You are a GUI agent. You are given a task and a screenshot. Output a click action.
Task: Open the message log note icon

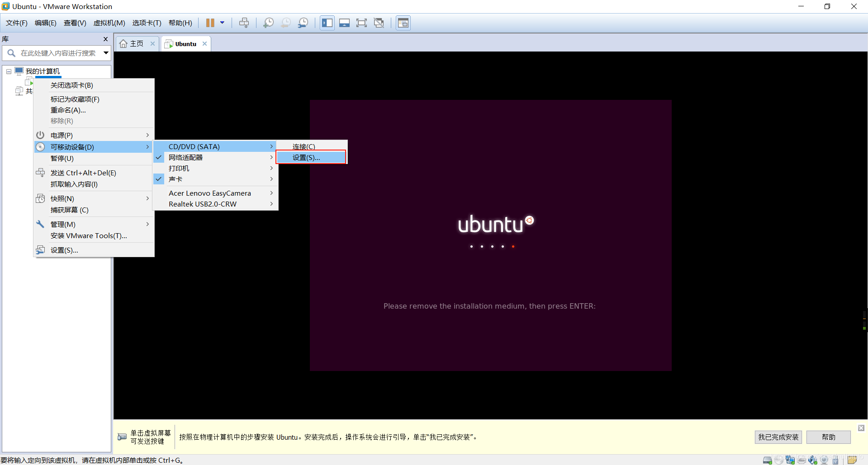(x=852, y=460)
